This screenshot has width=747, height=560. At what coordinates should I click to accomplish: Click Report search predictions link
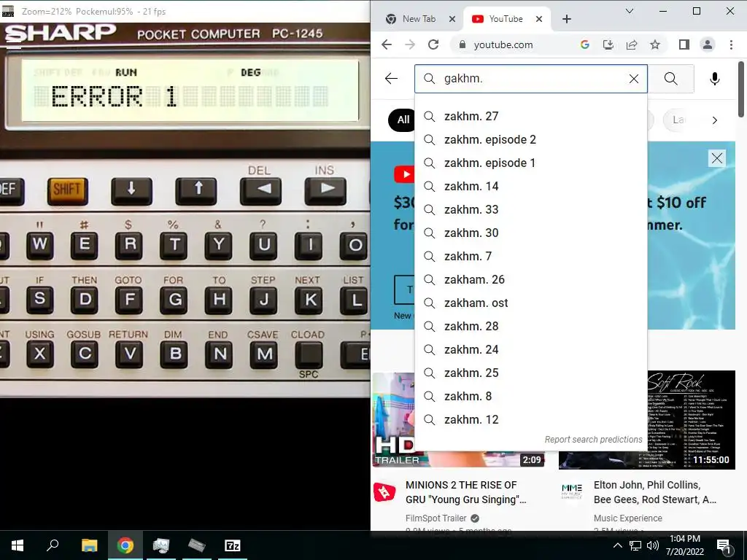(x=593, y=440)
